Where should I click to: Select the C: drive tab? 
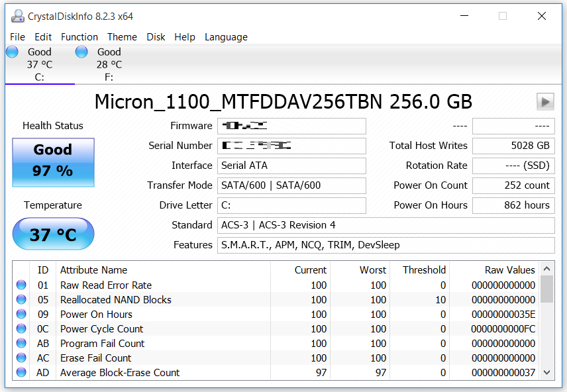(x=40, y=64)
